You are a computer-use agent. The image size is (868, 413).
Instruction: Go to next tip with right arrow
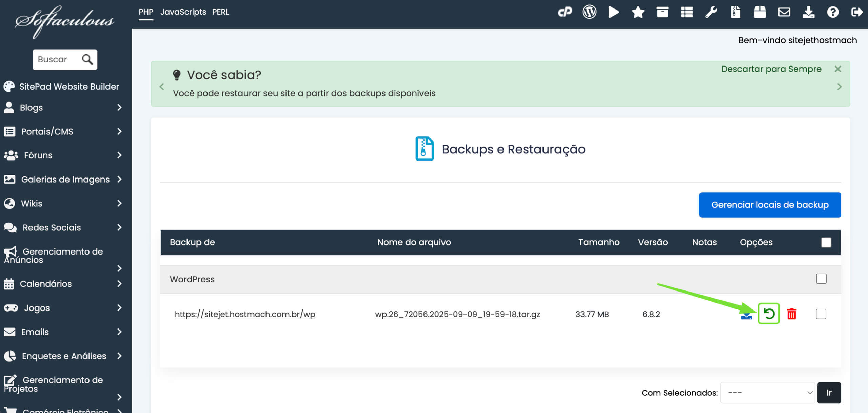click(x=839, y=87)
